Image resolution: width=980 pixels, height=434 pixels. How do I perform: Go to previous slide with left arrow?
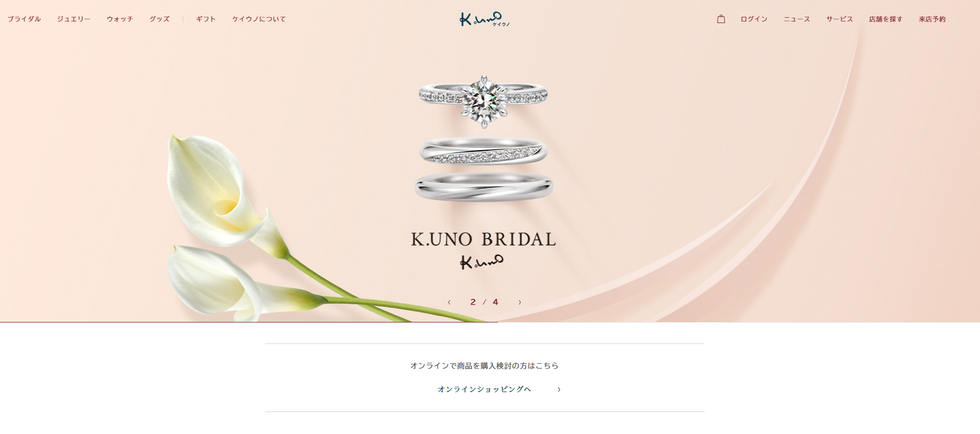click(x=449, y=302)
